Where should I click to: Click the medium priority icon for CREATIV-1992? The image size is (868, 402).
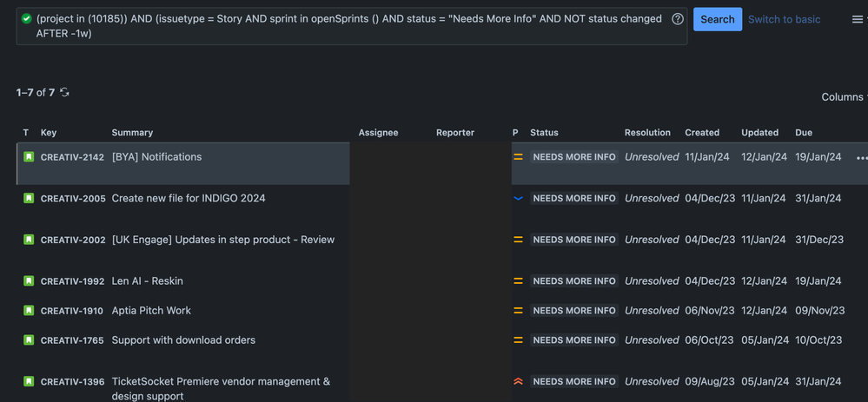[518, 281]
